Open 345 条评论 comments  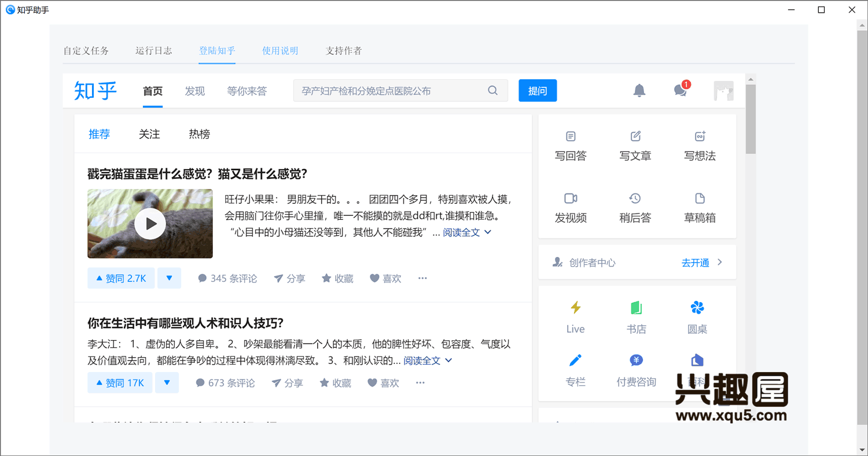click(227, 278)
